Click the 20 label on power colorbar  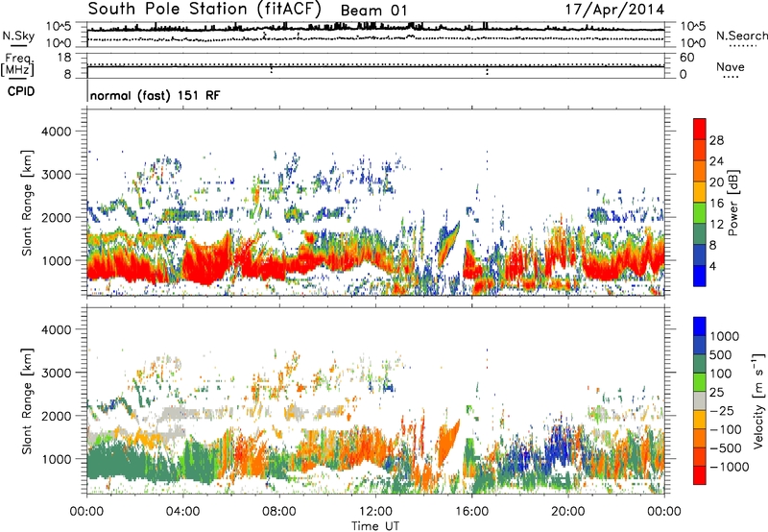point(716,182)
